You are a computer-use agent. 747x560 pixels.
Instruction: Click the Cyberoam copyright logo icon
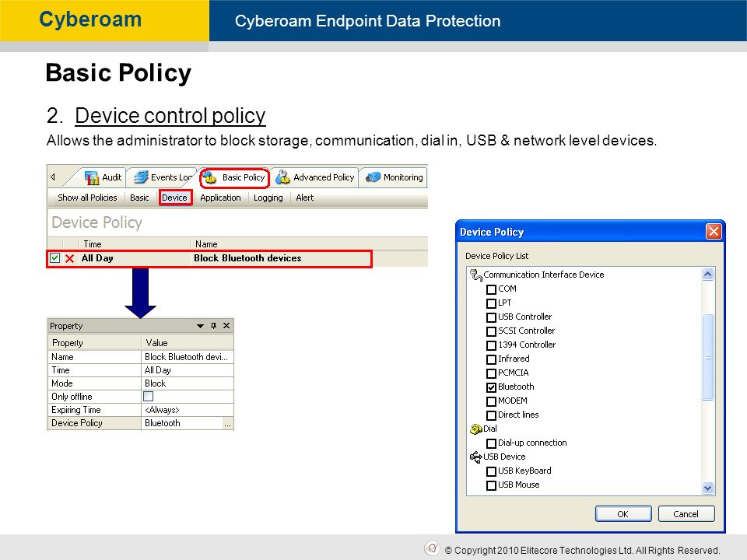432,548
